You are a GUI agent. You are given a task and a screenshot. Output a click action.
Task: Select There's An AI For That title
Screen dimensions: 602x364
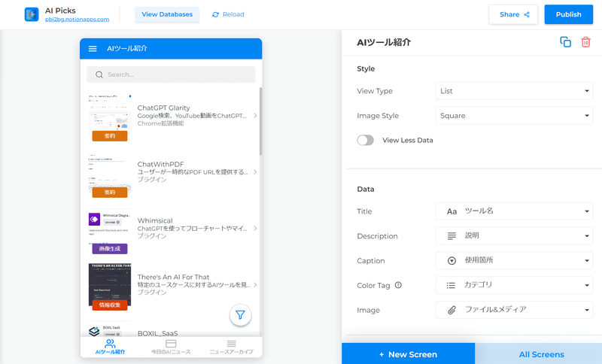[173, 277]
